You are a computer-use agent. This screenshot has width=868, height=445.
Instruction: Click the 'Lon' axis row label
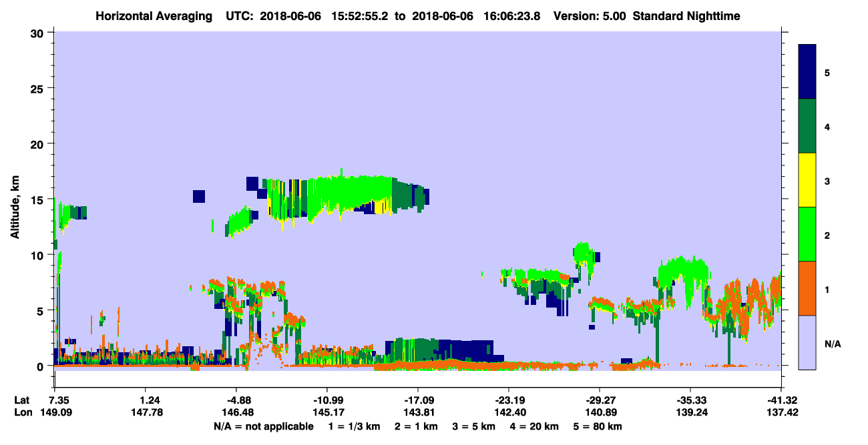[x=23, y=412]
